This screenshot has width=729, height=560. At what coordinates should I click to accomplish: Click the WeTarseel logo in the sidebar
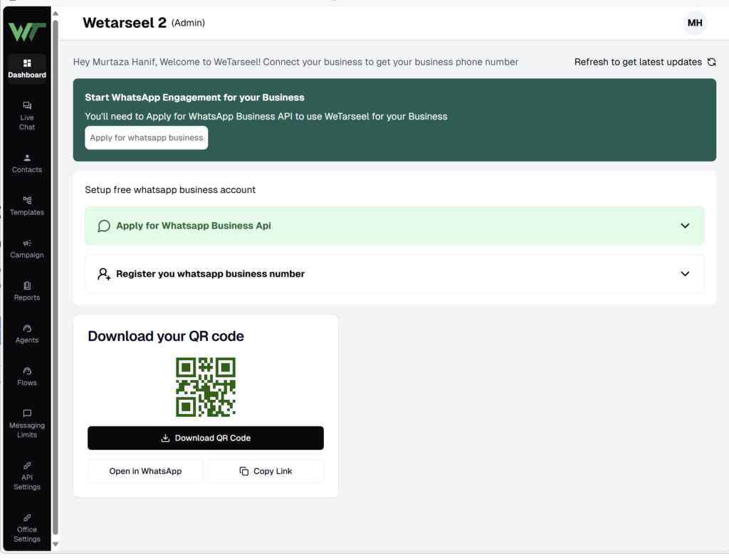coord(27,31)
